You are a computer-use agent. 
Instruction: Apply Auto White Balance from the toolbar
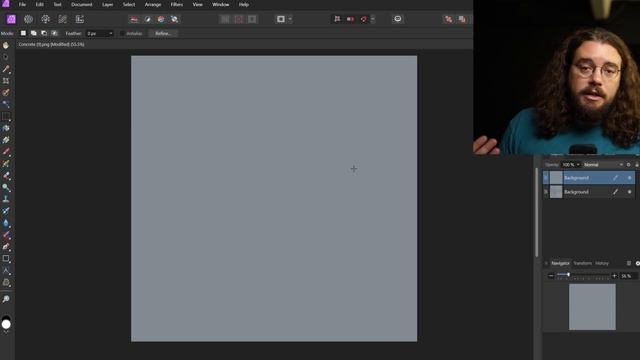click(174, 19)
